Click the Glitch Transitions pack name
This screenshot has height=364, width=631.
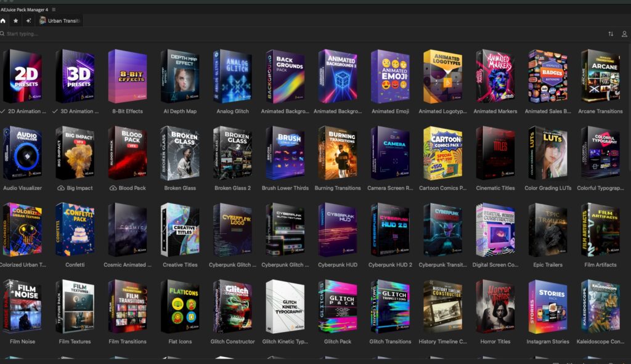(390, 341)
